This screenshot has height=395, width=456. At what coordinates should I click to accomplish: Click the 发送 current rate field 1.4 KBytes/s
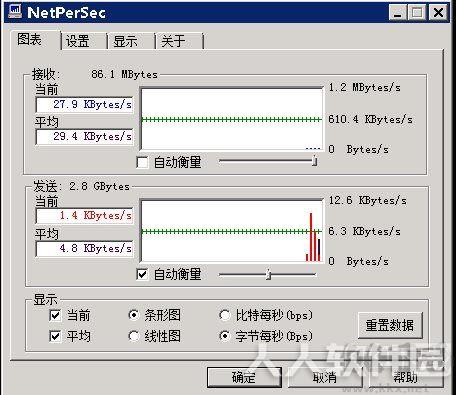pyautogui.click(x=84, y=216)
